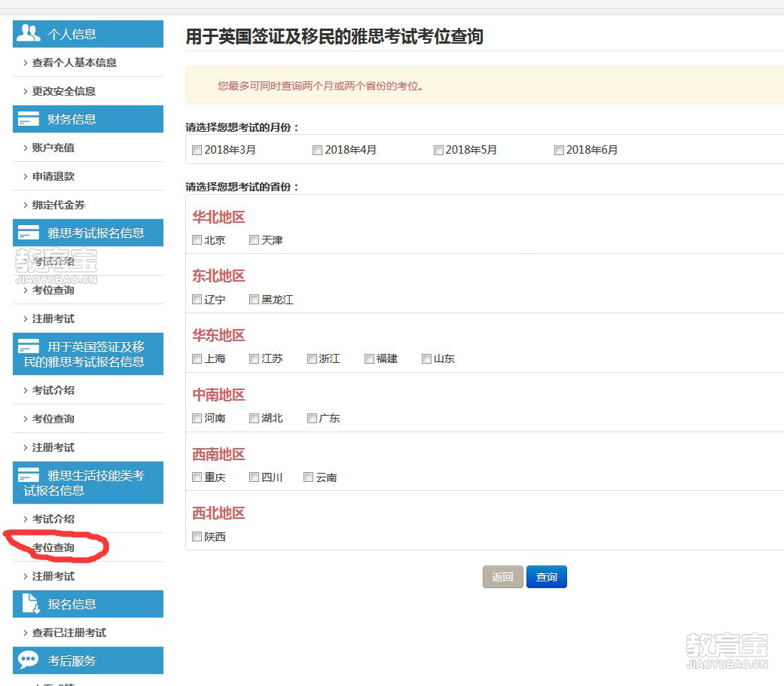Check the 福建 checkbox
The width and height of the screenshot is (784, 686).
(x=370, y=358)
